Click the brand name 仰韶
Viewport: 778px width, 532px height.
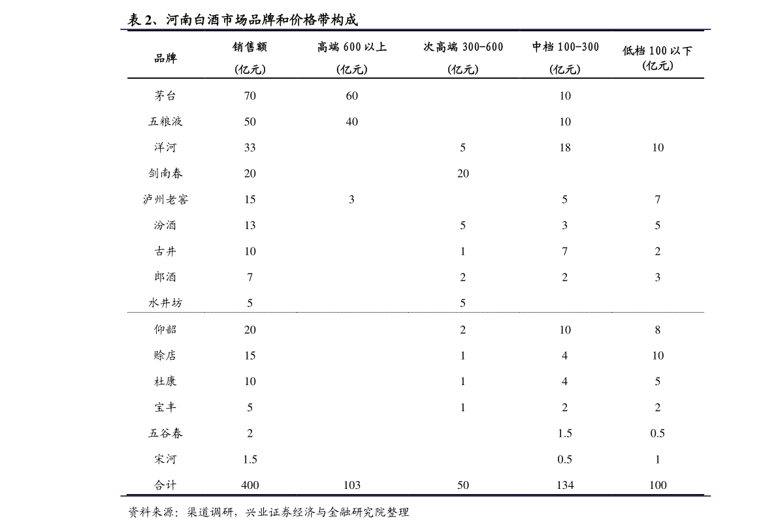(165, 329)
